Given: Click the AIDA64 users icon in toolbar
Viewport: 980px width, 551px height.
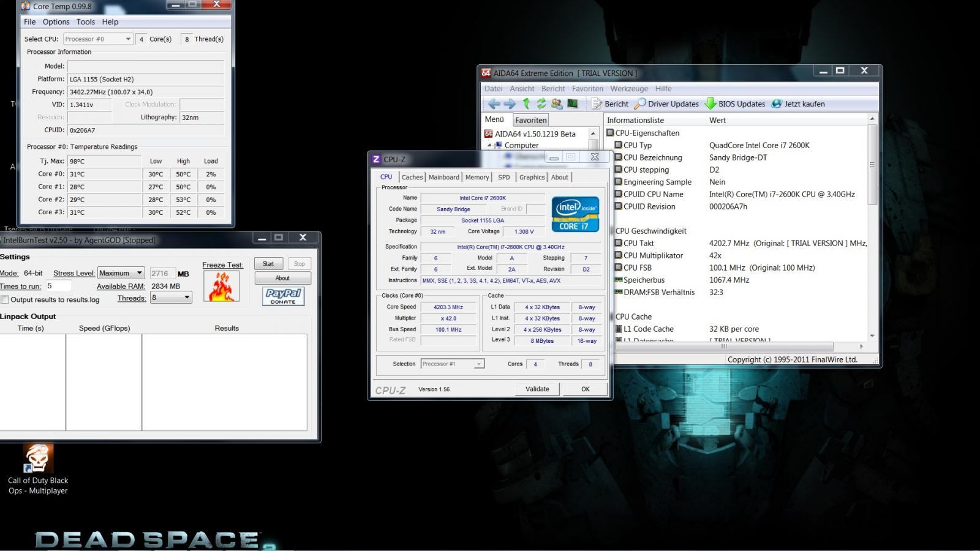Looking at the screenshot, I should pyautogui.click(x=557, y=103).
